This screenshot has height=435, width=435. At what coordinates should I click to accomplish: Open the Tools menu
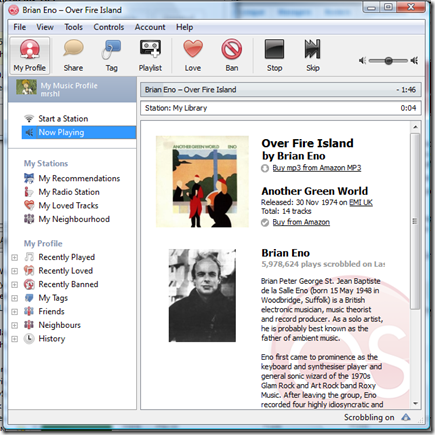click(x=73, y=27)
